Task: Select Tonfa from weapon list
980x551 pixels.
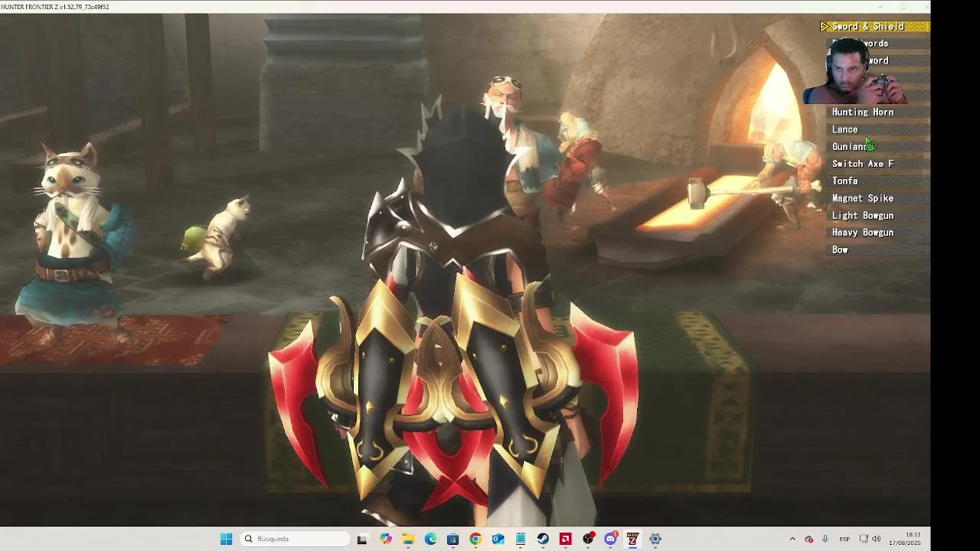Action: click(879, 181)
